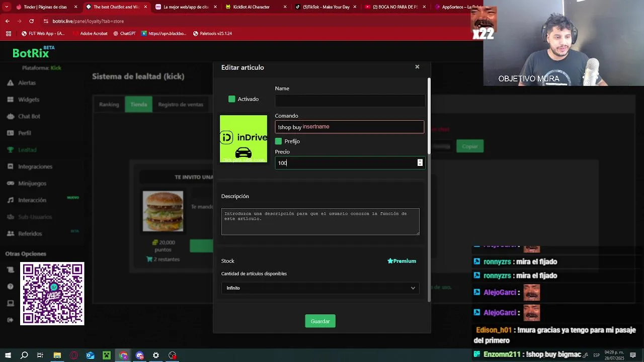Click the Widgets grid icon
This screenshot has height=362, width=644.
(10, 100)
